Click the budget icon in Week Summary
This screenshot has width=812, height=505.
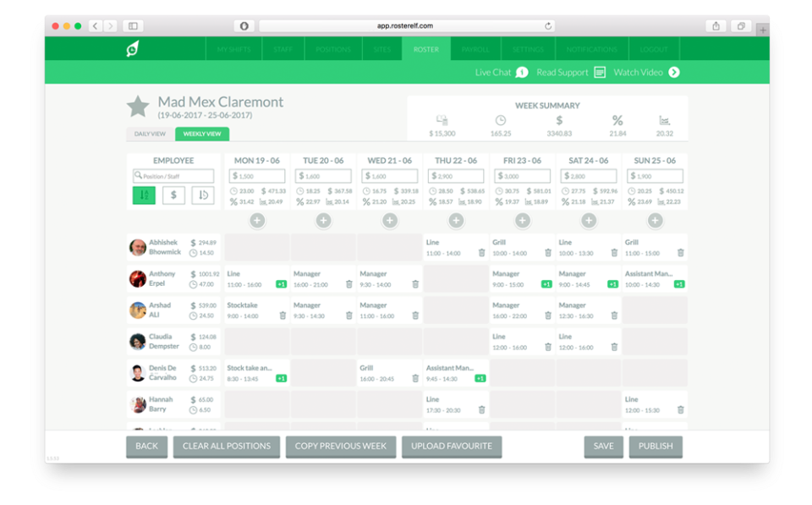[443, 121]
